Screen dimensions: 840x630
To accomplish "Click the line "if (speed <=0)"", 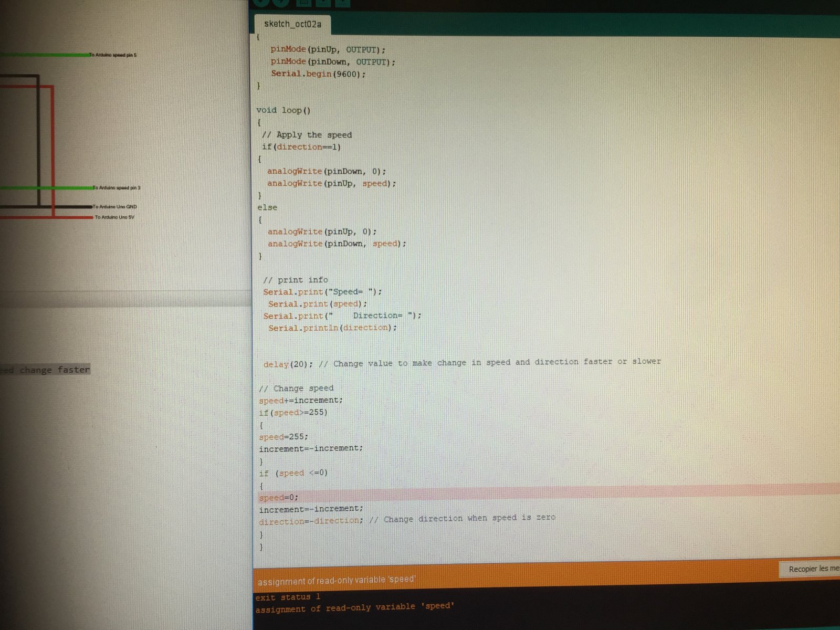I will pyautogui.click(x=293, y=473).
